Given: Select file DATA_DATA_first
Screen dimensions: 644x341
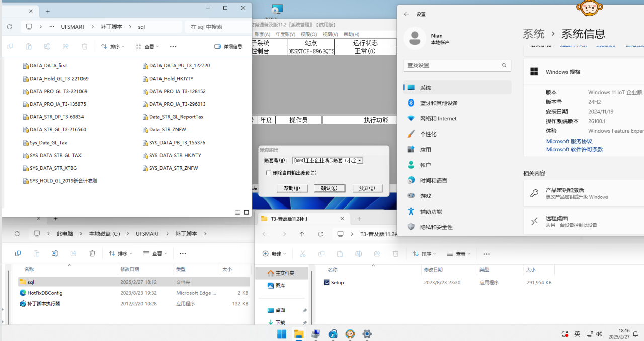Looking at the screenshot, I should [45, 66].
